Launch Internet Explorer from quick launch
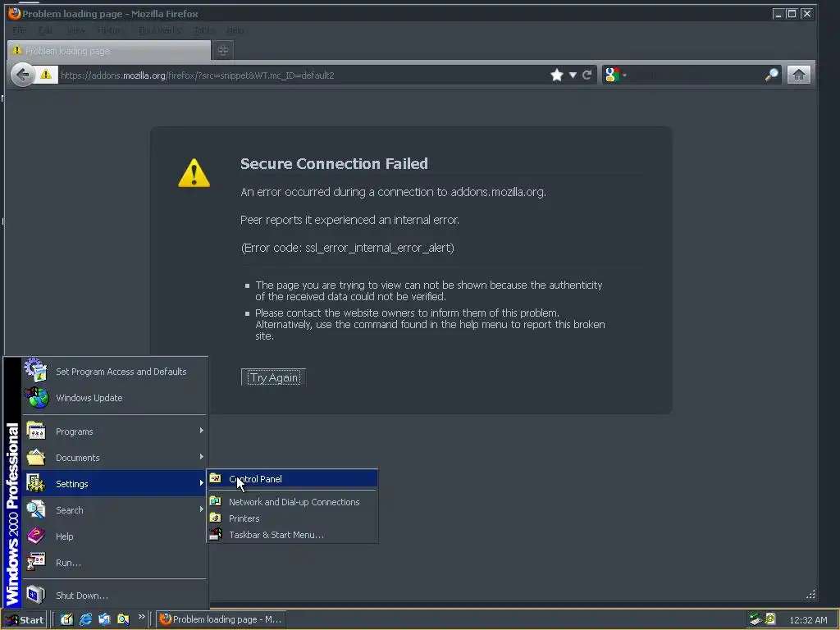Screen dimensions: 840x630 tap(85, 619)
